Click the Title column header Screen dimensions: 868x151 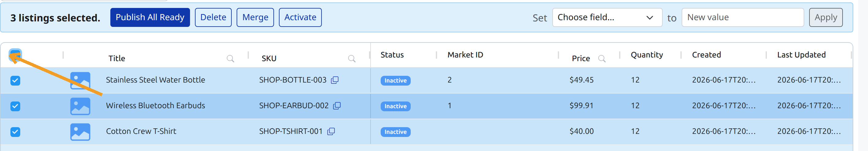116,58
